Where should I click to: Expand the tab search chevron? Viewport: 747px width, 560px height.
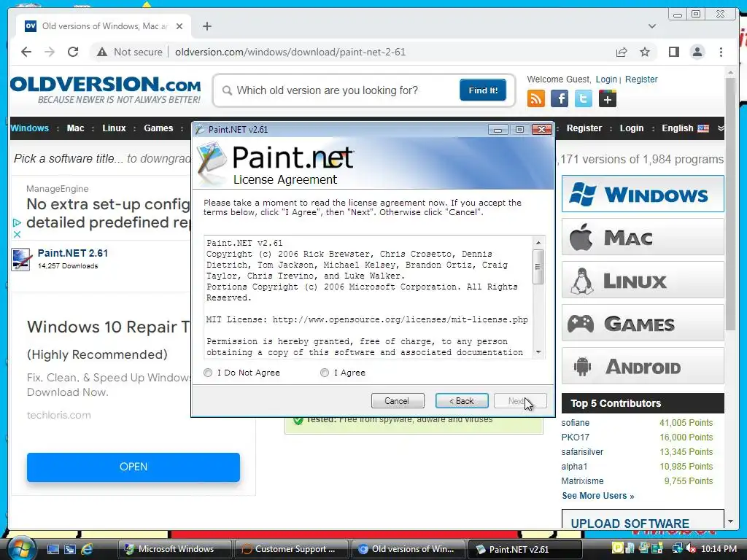point(652,26)
